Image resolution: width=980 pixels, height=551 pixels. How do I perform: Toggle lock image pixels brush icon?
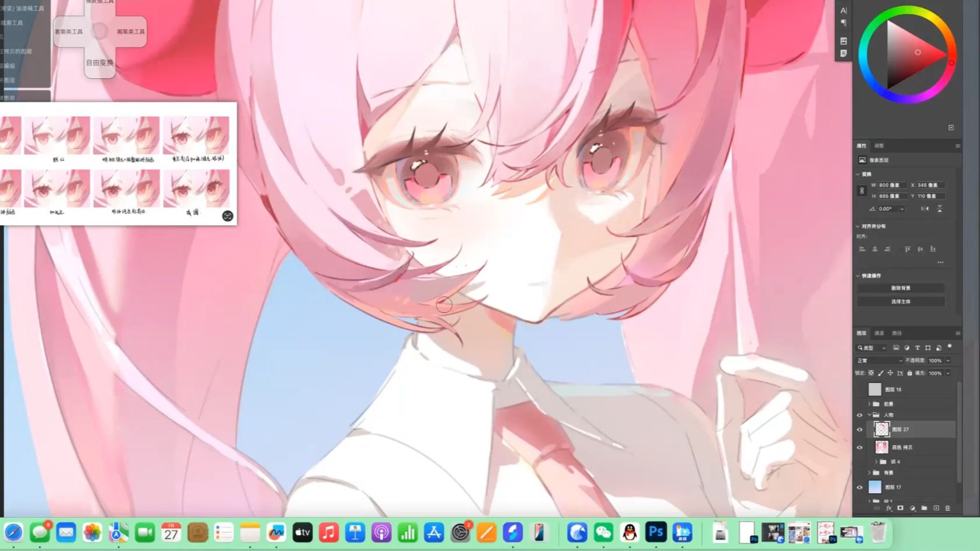click(881, 373)
